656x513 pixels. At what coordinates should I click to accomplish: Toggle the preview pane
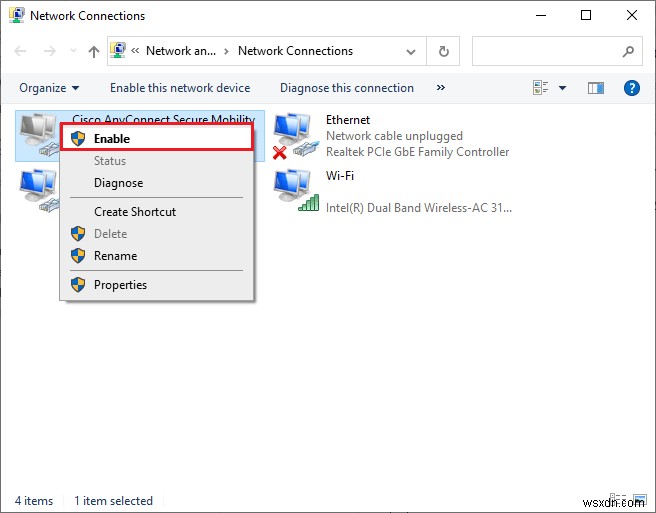pos(596,88)
